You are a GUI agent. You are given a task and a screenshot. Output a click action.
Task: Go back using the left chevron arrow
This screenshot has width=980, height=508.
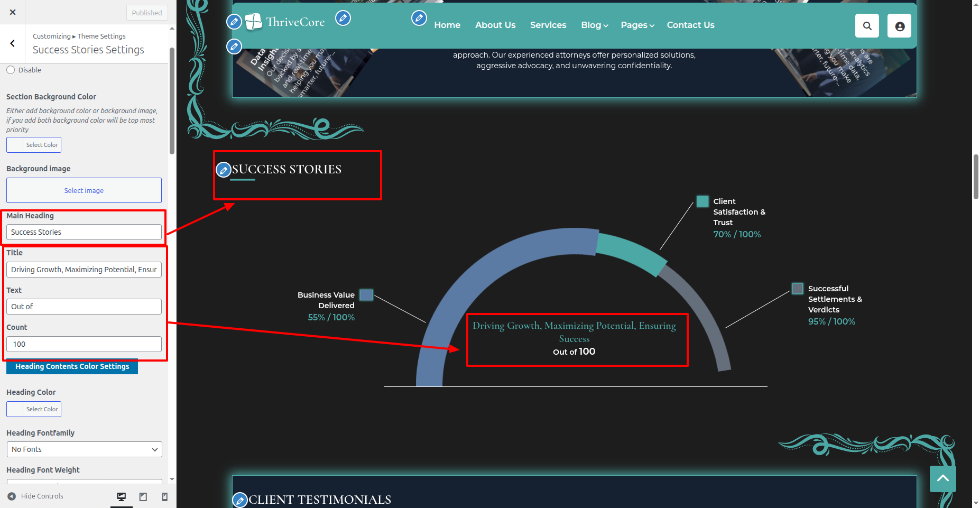(x=13, y=44)
